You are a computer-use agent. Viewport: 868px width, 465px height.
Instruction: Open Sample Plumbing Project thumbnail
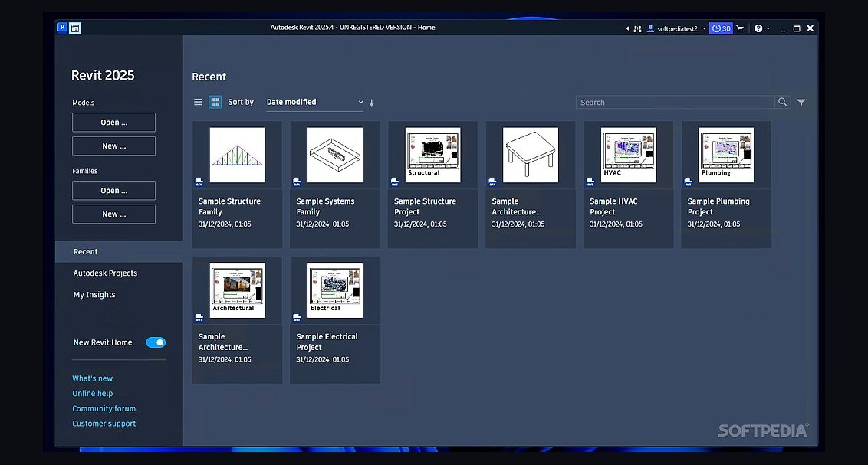pos(726,156)
